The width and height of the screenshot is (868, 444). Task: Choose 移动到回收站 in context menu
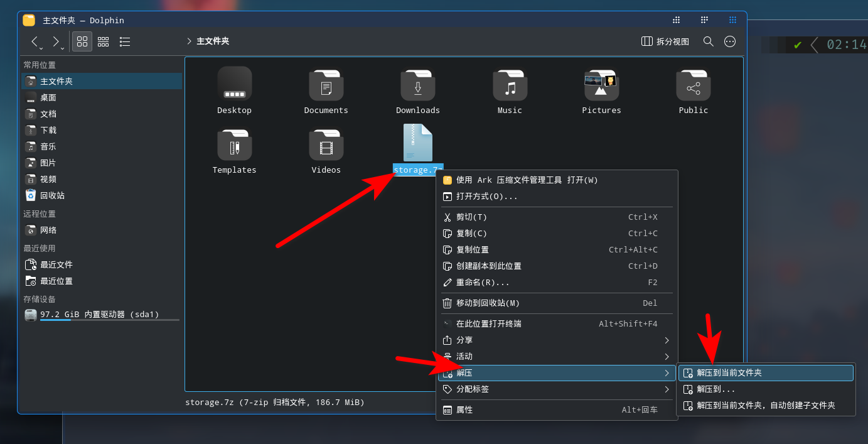(496, 303)
